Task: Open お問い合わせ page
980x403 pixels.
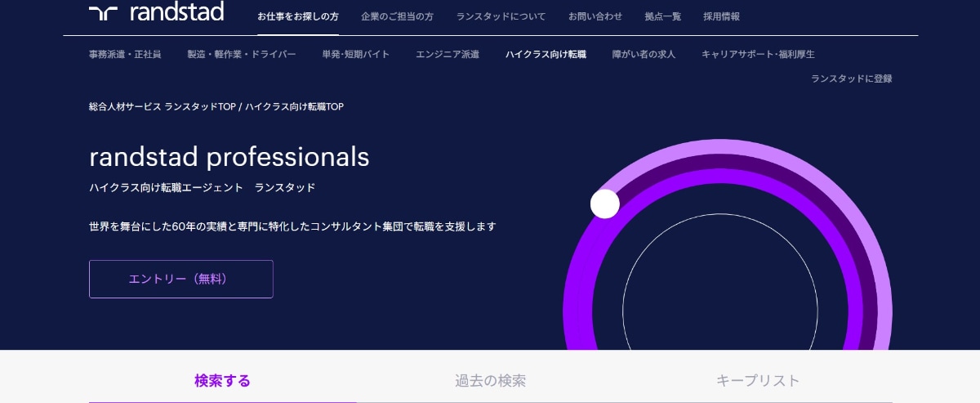Action: pyautogui.click(x=595, y=16)
